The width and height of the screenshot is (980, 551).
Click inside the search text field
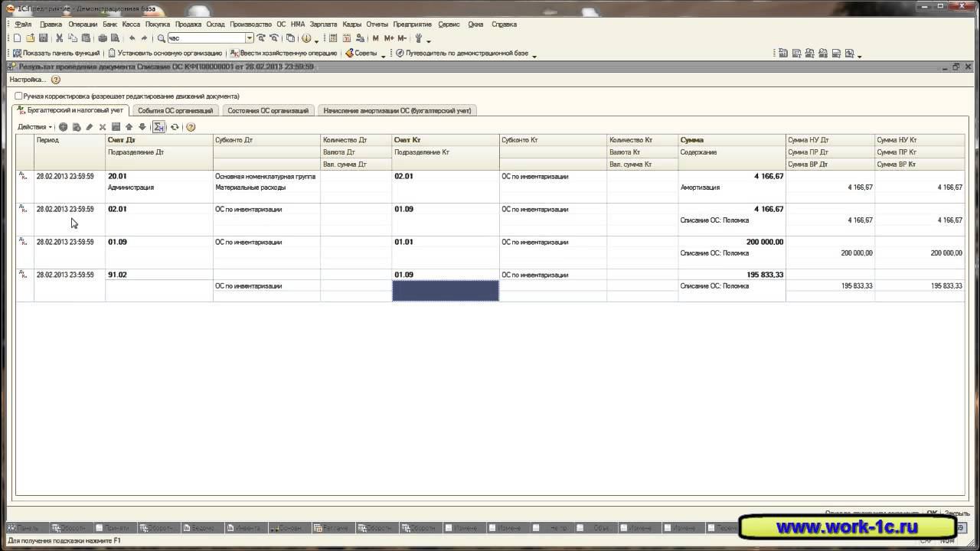pos(205,38)
